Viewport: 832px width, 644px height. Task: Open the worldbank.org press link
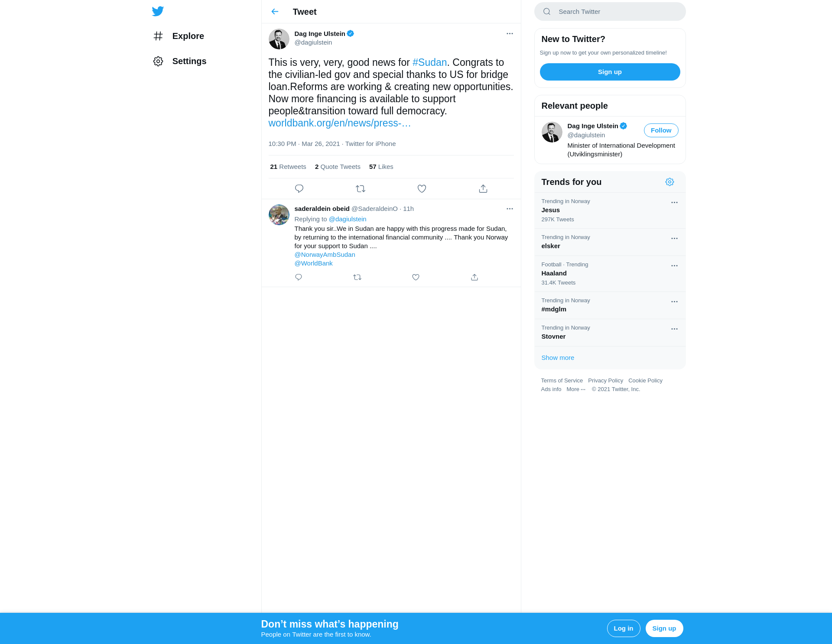pos(340,123)
